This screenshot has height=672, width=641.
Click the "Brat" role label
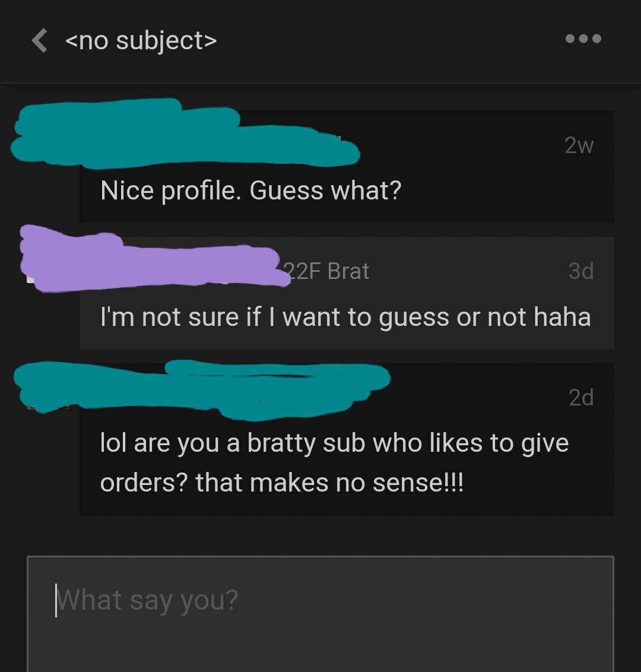point(348,271)
